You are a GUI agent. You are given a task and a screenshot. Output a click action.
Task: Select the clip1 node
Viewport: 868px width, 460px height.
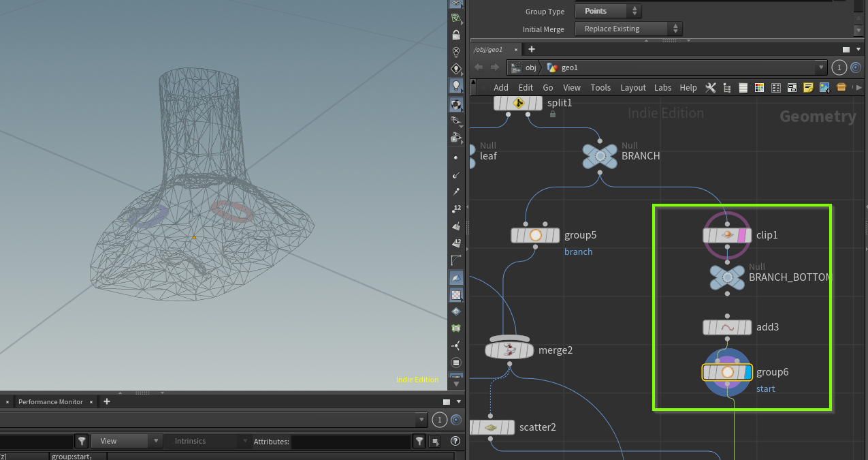click(x=726, y=235)
